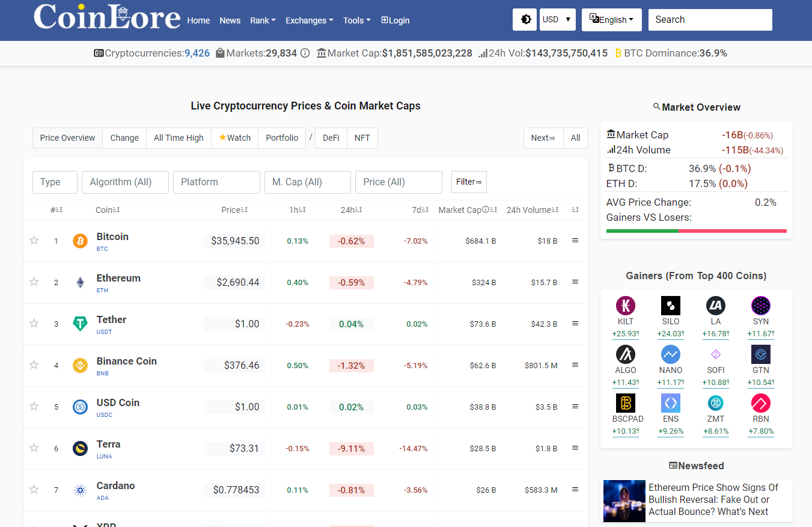Click the Markets info icon
The image size is (812, 527).
click(x=305, y=53)
